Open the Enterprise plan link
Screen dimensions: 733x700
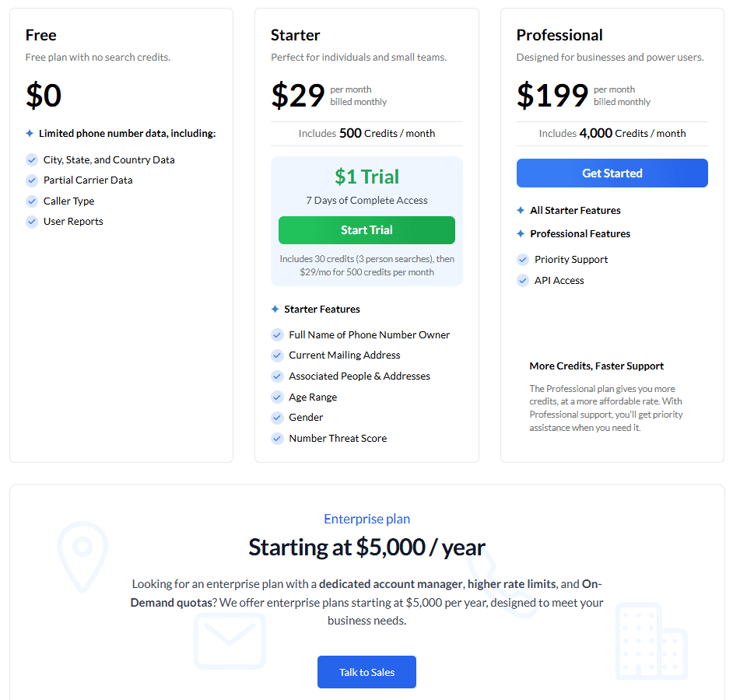pyautogui.click(x=366, y=519)
